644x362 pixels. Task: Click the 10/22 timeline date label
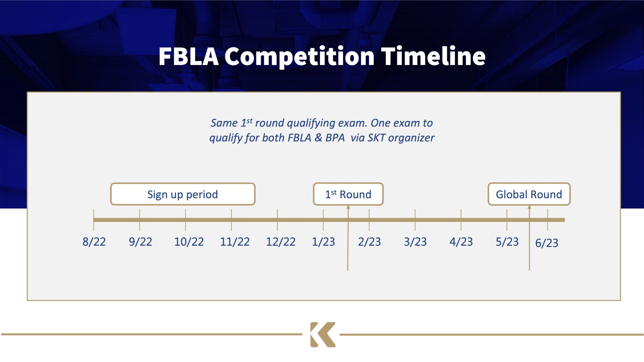point(189,242)
